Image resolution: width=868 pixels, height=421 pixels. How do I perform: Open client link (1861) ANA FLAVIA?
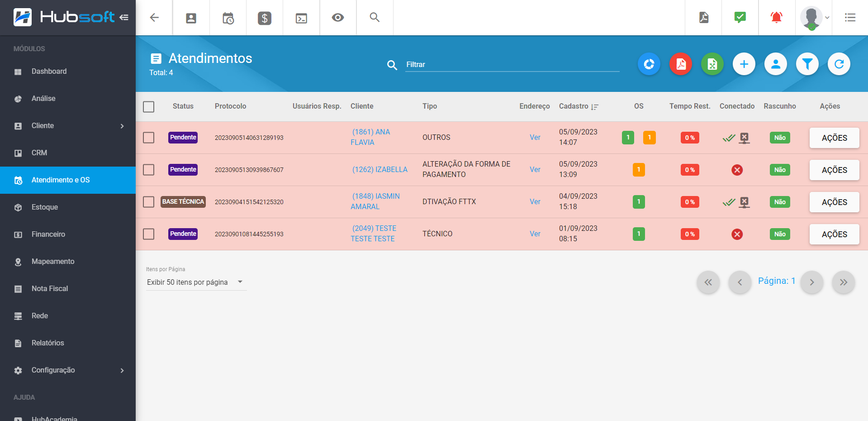coord(370,137)
